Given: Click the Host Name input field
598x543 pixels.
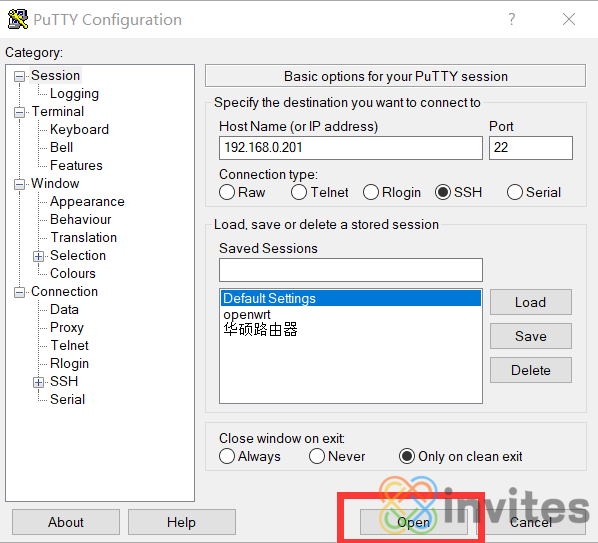Looking at the screenshot, I should point(350,148).
